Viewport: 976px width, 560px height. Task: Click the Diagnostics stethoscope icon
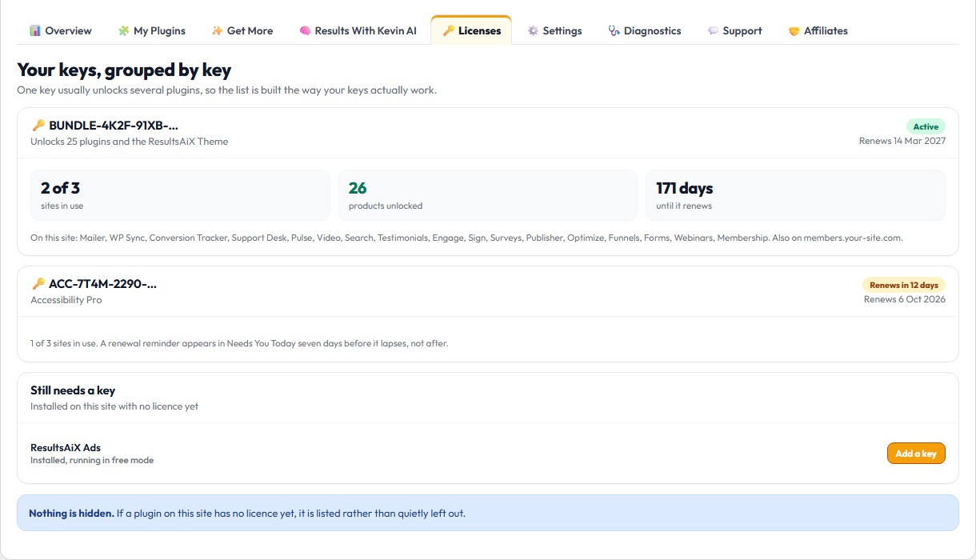tap(614, 30)
